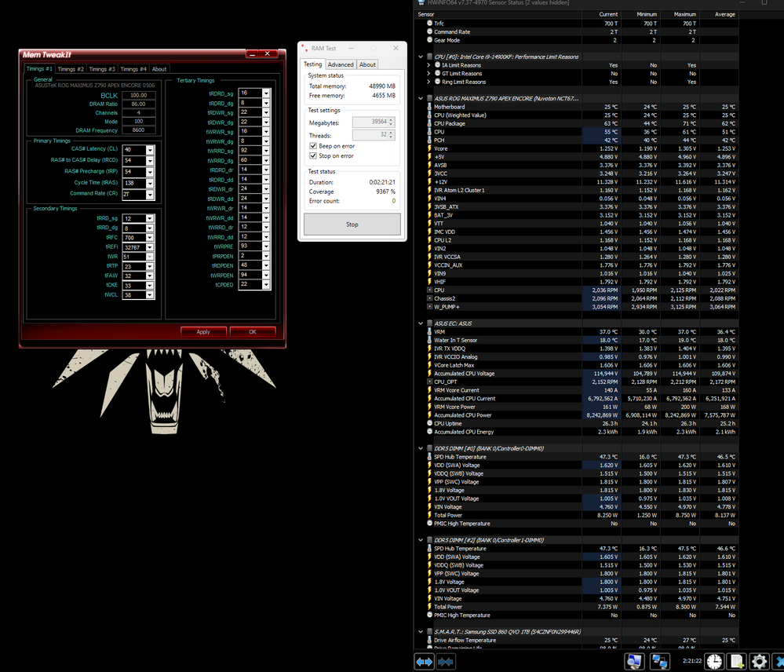Open tWRPRE dropdown arrow
This screenshot has width=784, height=672.
266,246
